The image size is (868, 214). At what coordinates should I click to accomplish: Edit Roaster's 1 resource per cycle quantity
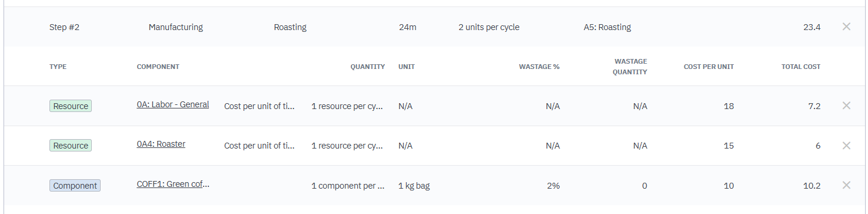coord(348,146)
